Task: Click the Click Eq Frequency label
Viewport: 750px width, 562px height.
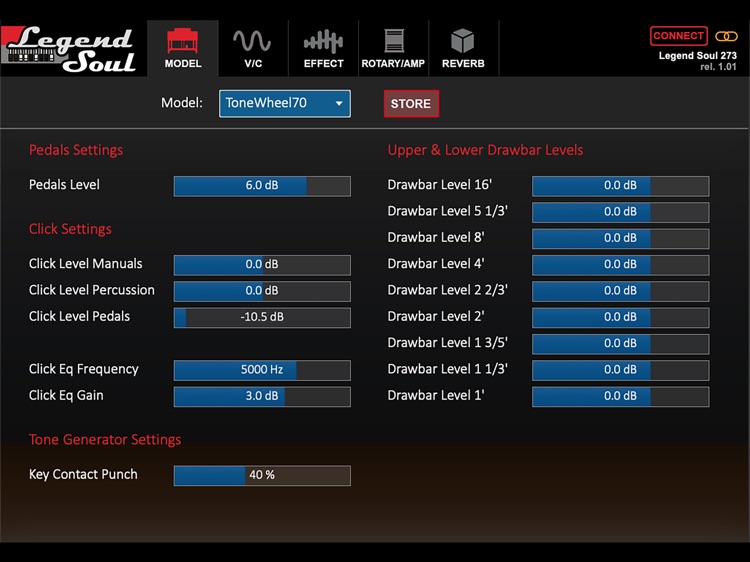Action: pyautogui.click(x=84, y=369)
